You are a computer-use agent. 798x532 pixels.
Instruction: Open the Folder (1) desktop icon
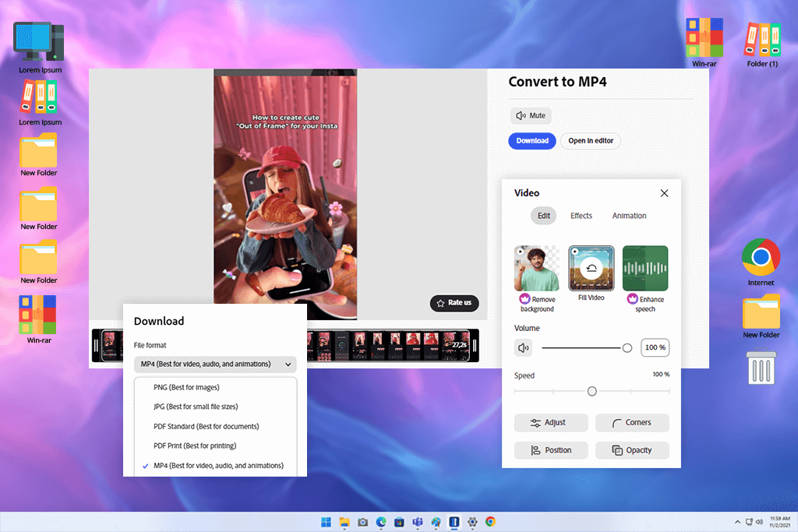pyautogui.click(x=762, y=44)
